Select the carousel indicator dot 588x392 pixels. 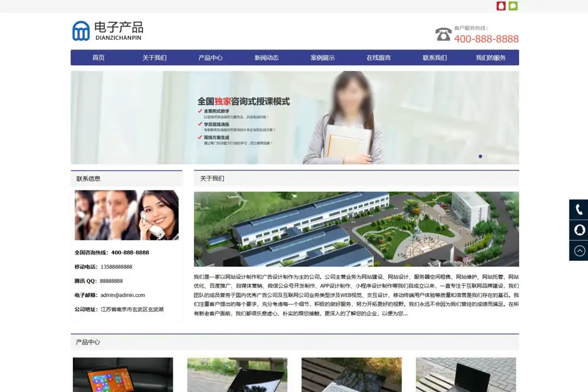point(480,156)
